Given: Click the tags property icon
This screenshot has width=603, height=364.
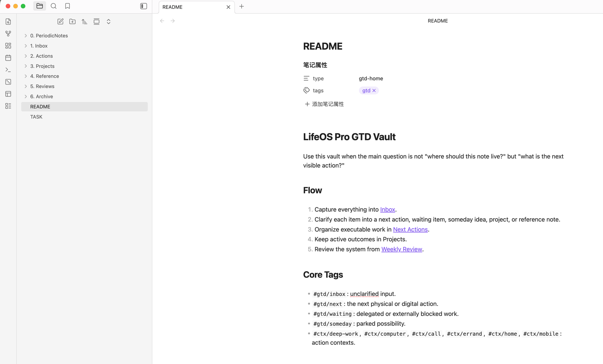Looking at the screenshot, I should tap(306, 90).
